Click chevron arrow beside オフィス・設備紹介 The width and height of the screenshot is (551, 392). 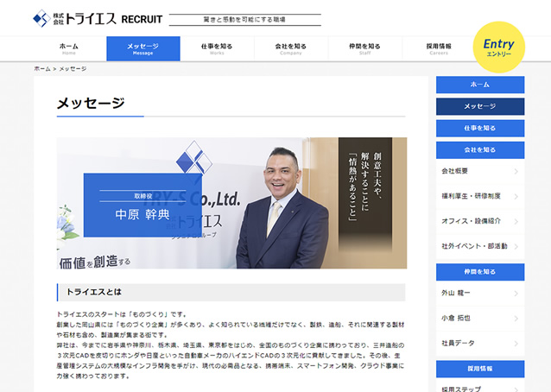point(516,221)
